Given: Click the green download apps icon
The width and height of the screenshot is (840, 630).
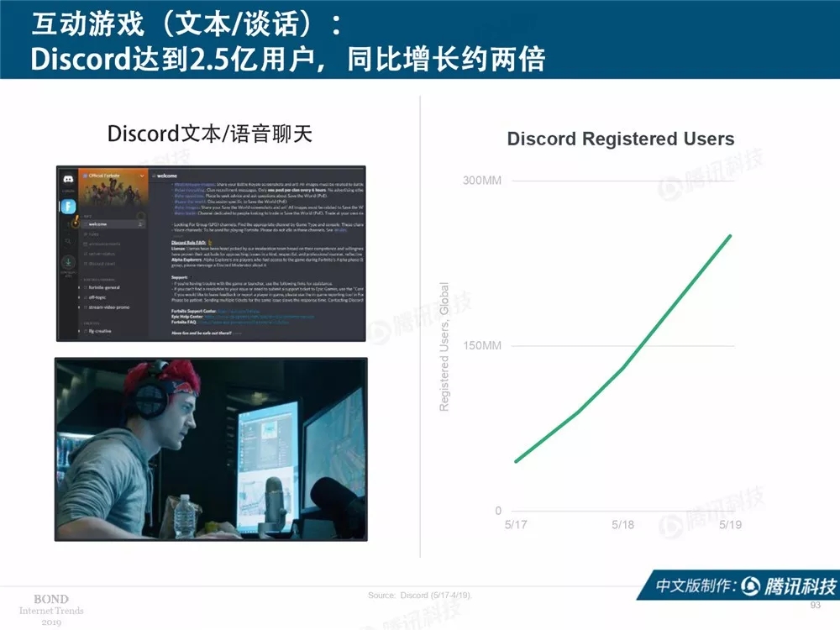Looking at the screenshot, I should (67, 261).
